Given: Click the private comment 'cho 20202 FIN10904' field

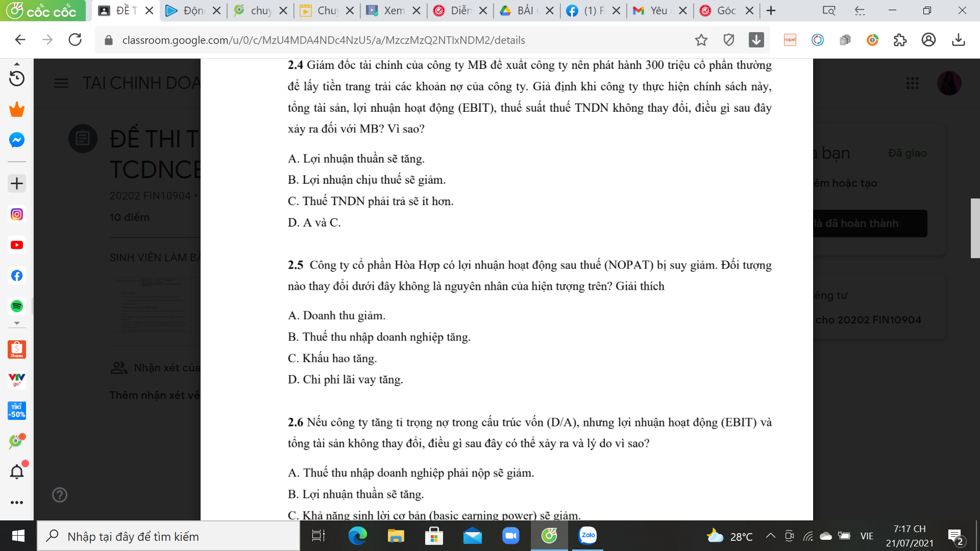Looking at the screenshot, I should (868, 320).
